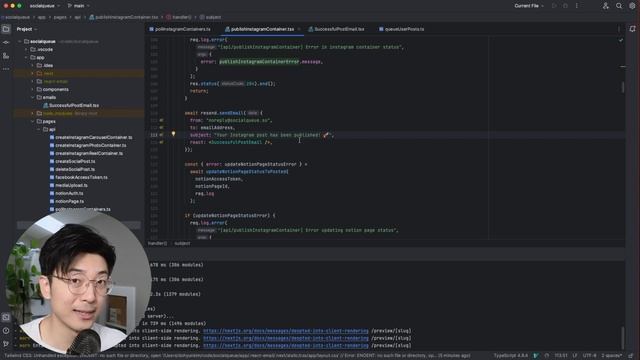This screenshot has height=360, width=640.
Task: Click handler() in the editor bottom breadcrumb
Action: point(157,243)
